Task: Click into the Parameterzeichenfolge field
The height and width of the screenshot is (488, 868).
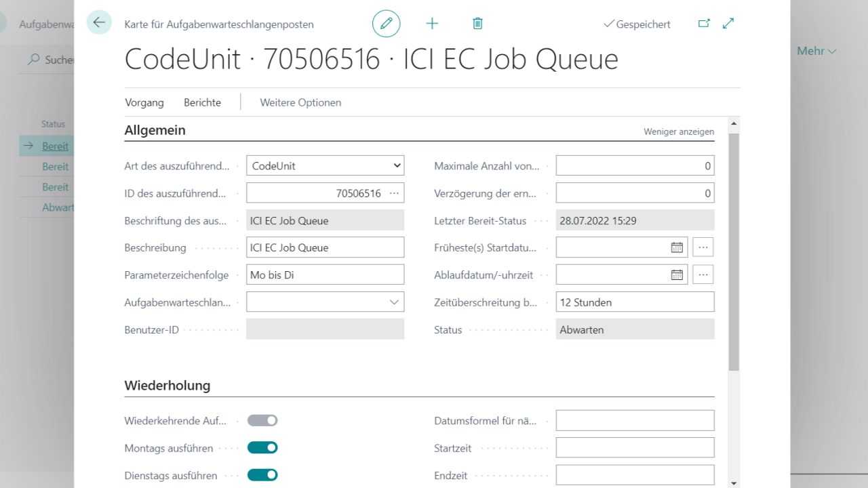Action: [x=325, y=274]
